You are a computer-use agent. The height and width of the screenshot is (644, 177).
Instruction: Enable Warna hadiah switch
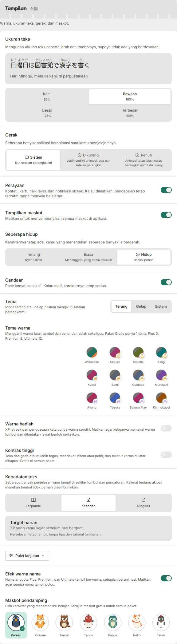(x=166, y=428)
